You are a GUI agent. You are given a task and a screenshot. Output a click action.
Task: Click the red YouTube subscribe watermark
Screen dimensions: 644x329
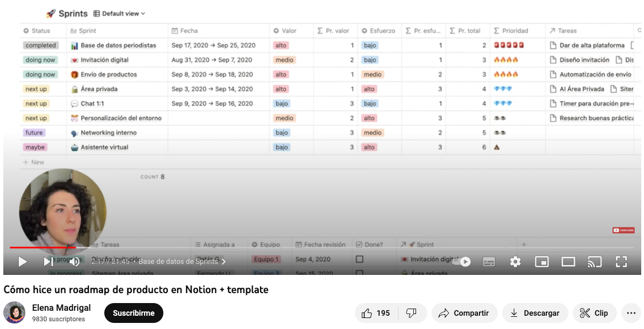coord(623,230)
